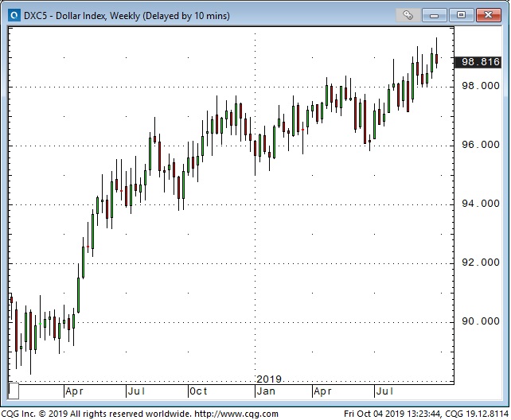Click the 96.000 price axis label

point(481,145)
